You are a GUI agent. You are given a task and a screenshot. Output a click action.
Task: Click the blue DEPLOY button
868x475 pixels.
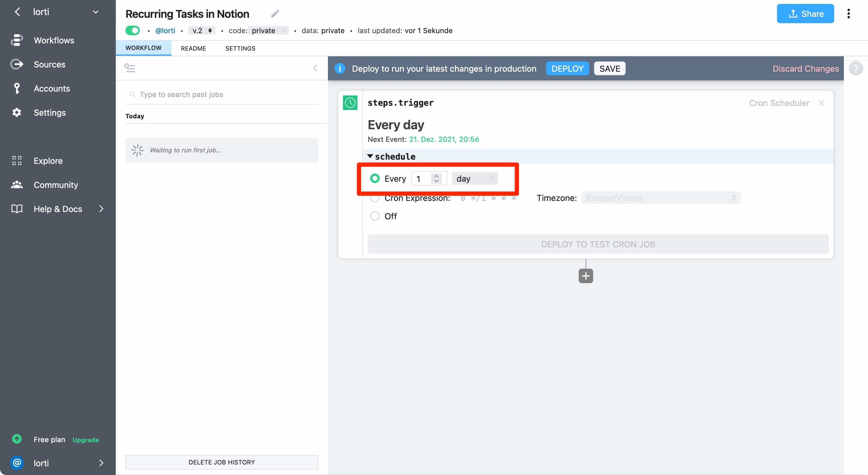567,69
